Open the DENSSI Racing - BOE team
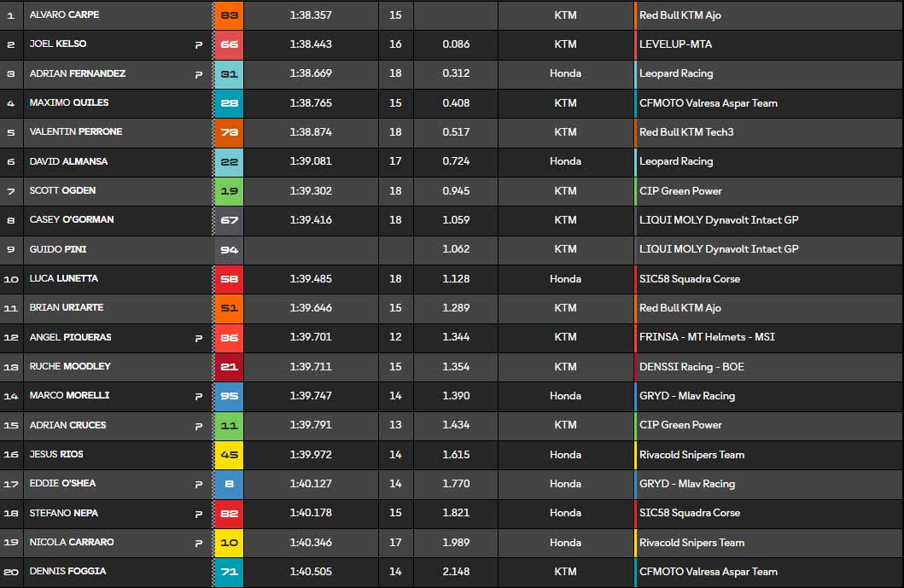The height and width of the screenshot is (588, 904). click(x=691, y=367)
